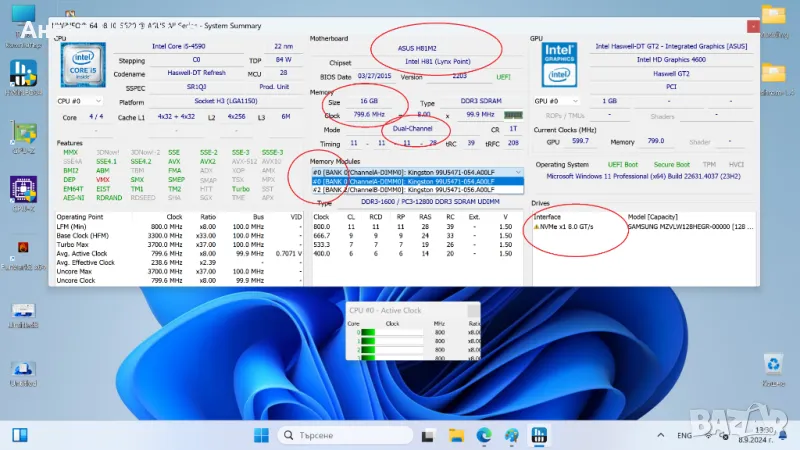This screenshot has height=450, width=800.
Task: Open File Explorer from the taskbar
Action: pyautogui.click(x=459, y=435)
